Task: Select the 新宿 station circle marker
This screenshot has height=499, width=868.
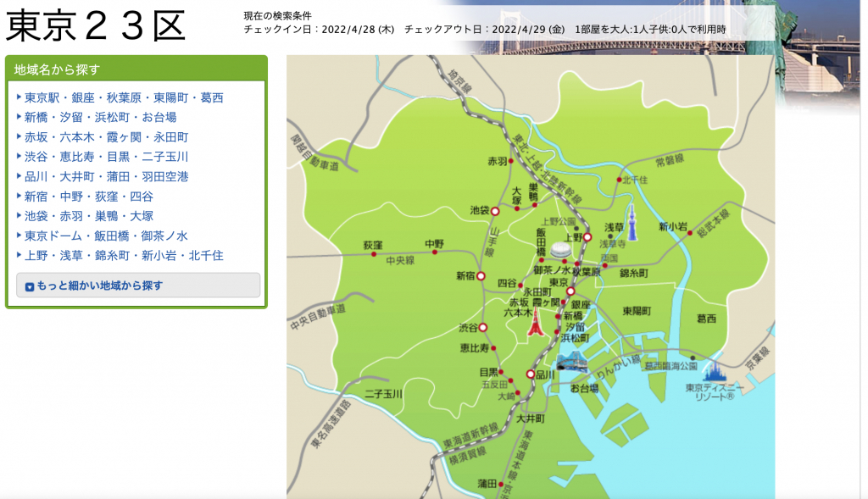Action: 481,276
